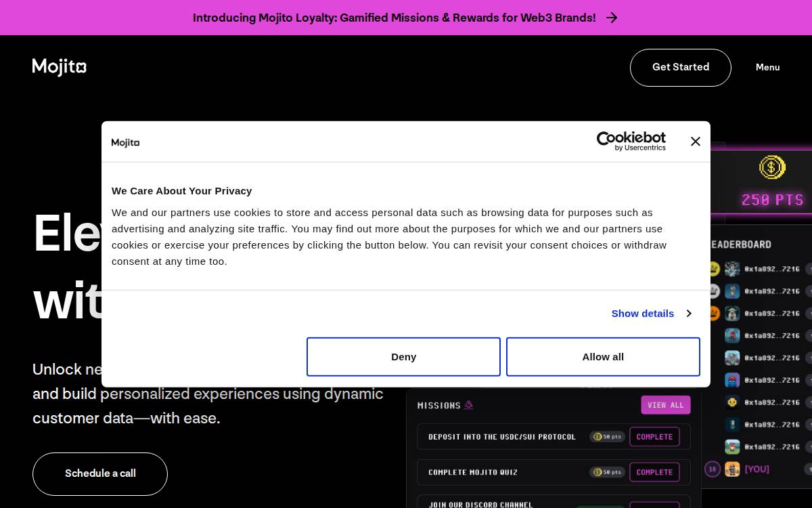Click the avatar beside [YOU] in the leaderboard

[732, 469]
